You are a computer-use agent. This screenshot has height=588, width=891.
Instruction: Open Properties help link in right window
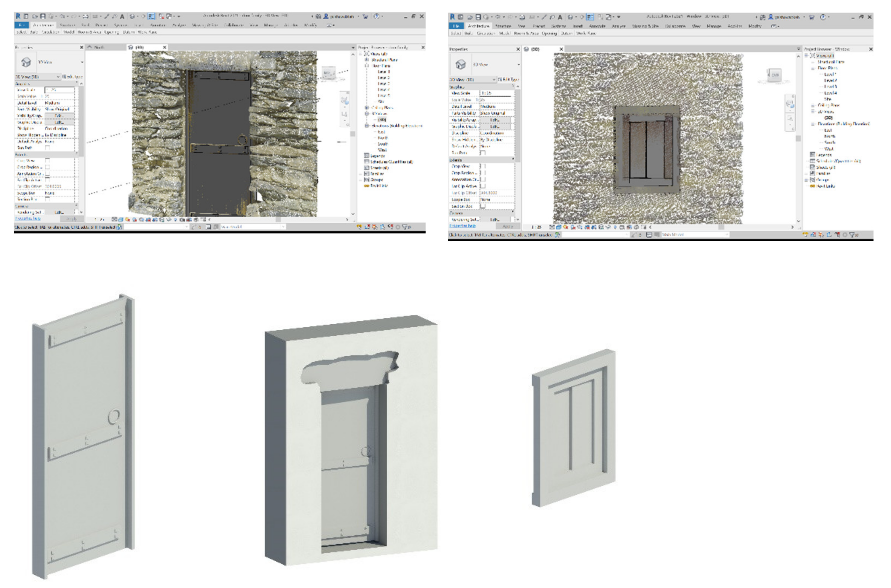[x=462, y=226]
